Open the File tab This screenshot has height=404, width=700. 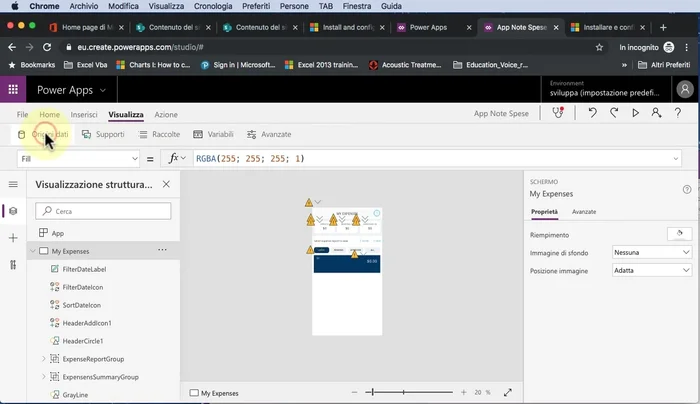22,114
